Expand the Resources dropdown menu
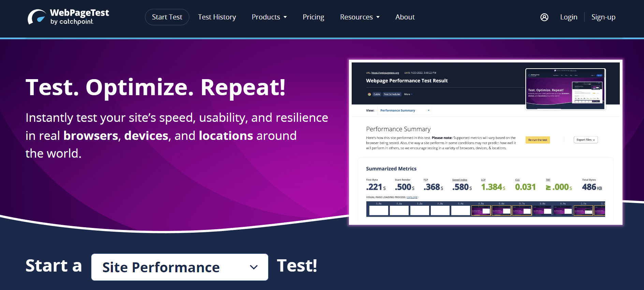 [x=356, y=17]
